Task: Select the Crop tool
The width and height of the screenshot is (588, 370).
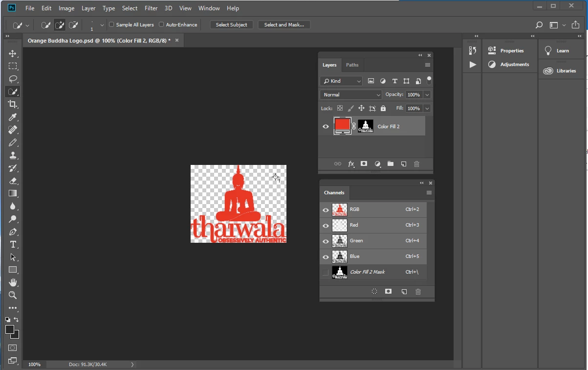Action: (13, 104)
